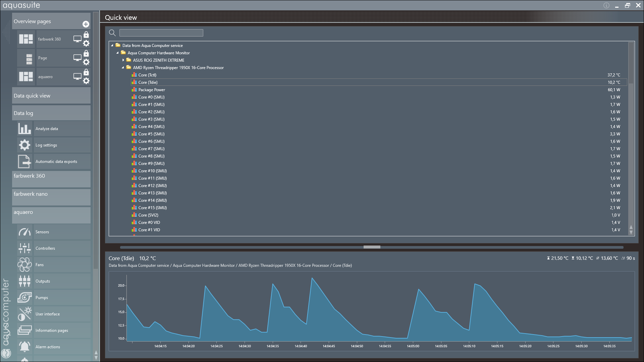Select Core (SVI2) voltage row
The width and height of the screenshot is (644, 362).
pyautogui.click(x=379, y=215)
